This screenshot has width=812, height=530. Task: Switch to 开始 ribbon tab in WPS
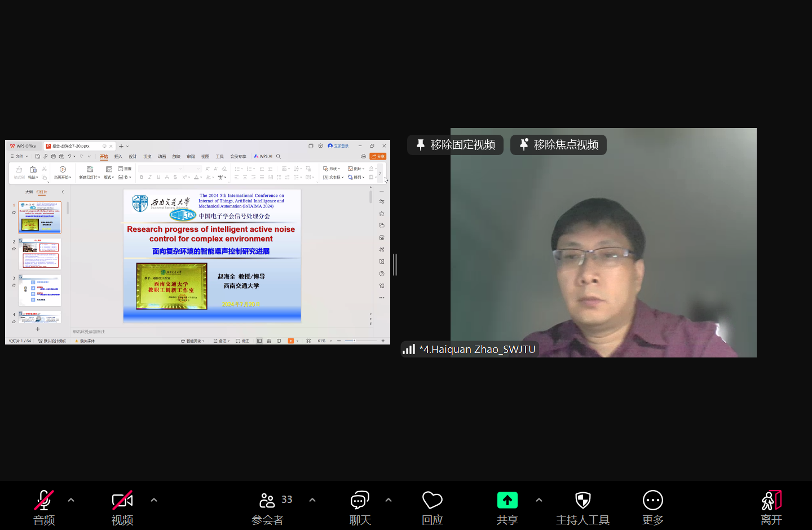tap(104, 157)
